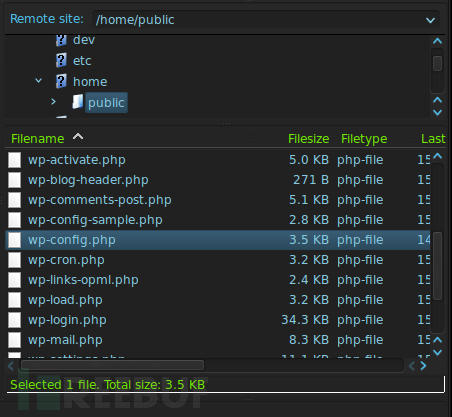Click the file icon beside wp-activate.php
452x417 pixels.
click(x=15, y=160)
